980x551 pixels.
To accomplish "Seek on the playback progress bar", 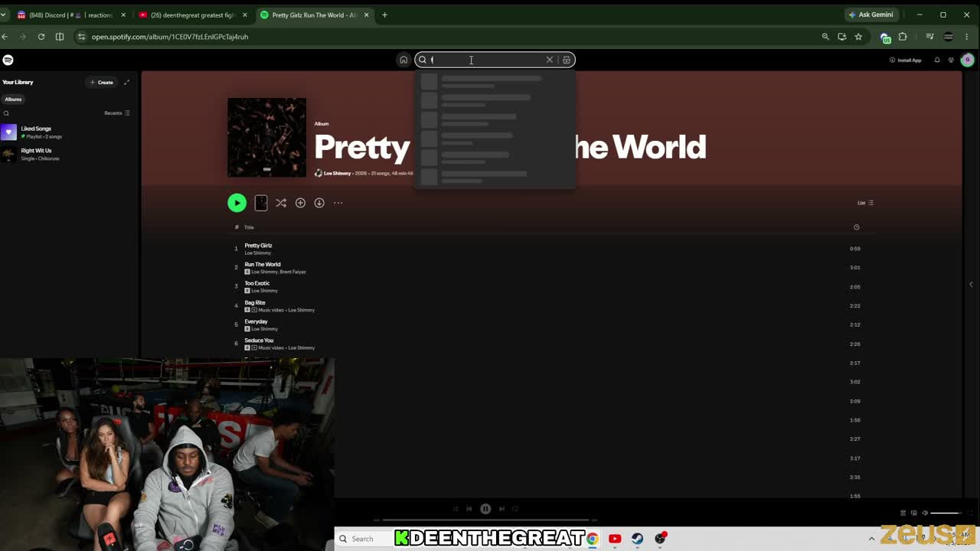I will tap(485, 520).
